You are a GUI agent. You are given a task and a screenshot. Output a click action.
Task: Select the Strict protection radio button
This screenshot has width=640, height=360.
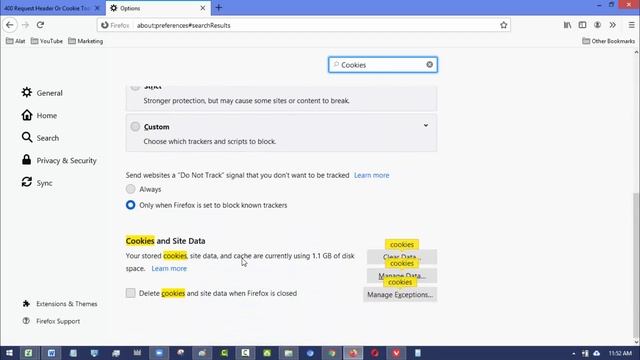point(135,87)
